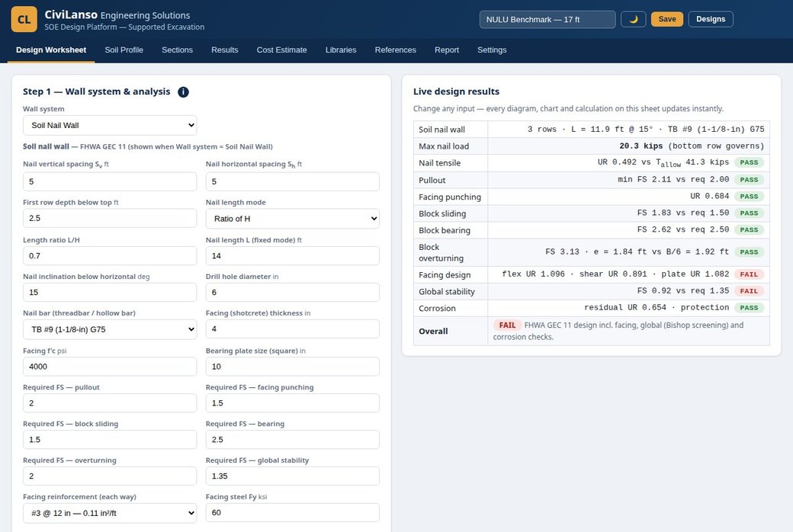Click the Nail tensile PASS badge

(749, 162)
